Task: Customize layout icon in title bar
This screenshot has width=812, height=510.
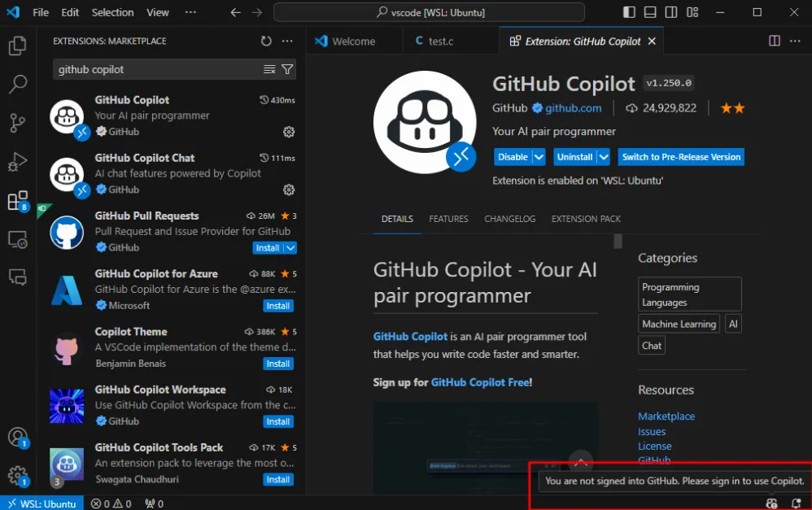Action: point(692,12)
